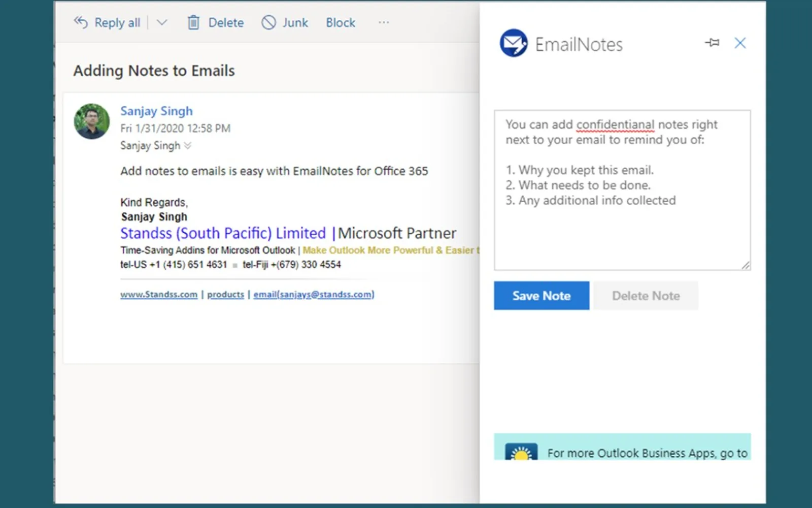Click the For more Outlook Business Apps banner text
This screenshot has width=812, height=508.
pyautogui.click(x=647, y=453)
